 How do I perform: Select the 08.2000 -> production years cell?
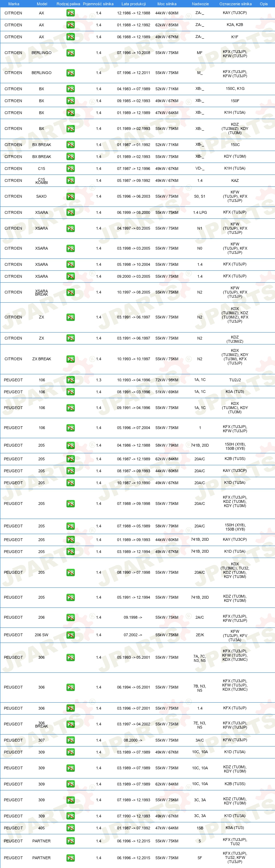point(133,740)
